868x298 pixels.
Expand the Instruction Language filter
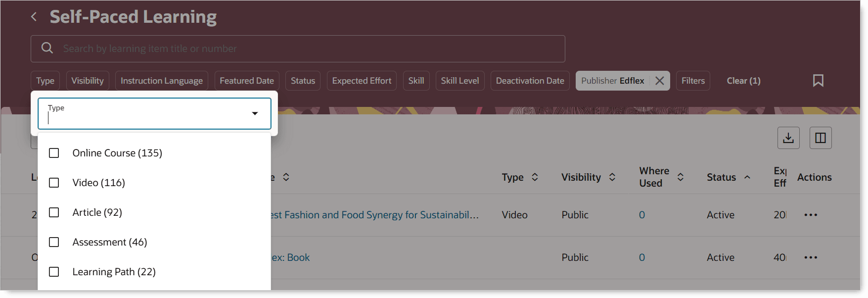tap(161, 81)
